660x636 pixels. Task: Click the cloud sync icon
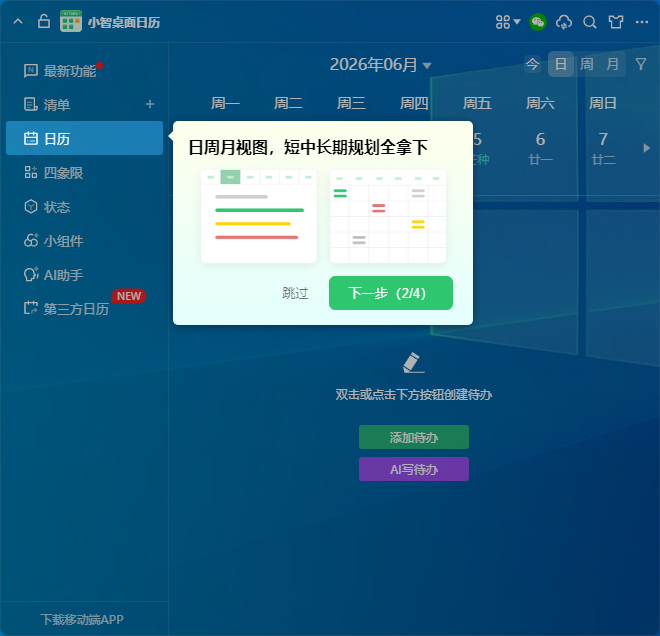pos(564,22)
